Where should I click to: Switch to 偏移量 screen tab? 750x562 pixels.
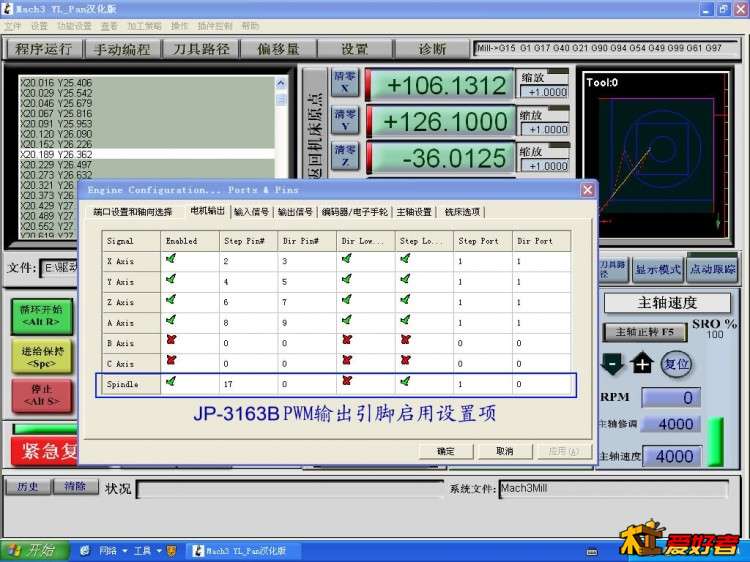pos(278,49)
